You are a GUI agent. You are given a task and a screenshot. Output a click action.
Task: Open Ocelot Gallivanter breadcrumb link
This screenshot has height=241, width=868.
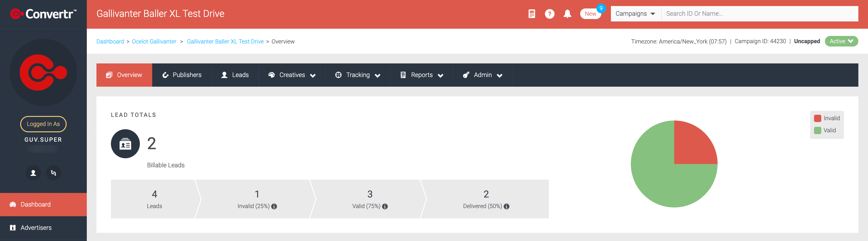click(154, 41)
